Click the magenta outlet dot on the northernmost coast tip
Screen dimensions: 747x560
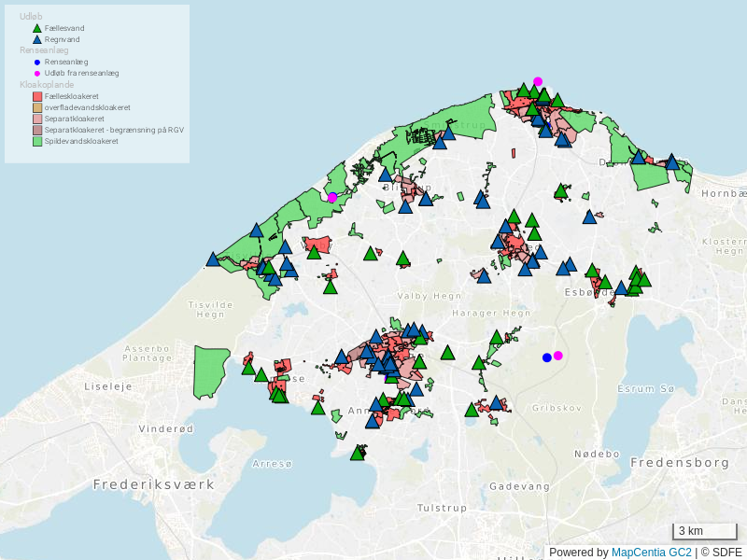pos(538,81)
